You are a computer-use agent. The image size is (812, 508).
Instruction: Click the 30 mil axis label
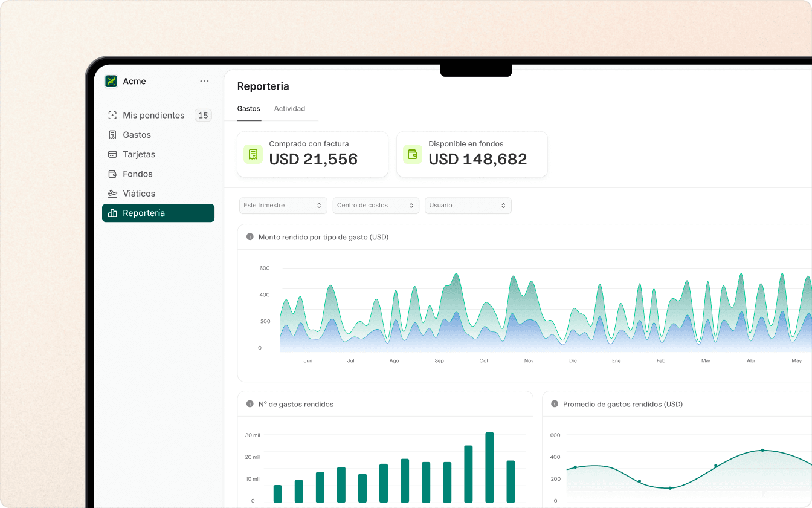tap(253, 435)
